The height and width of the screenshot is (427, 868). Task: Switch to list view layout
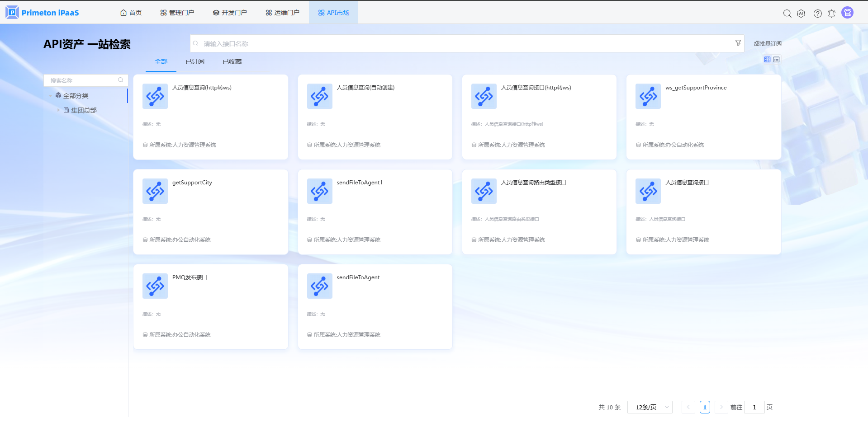777,60
